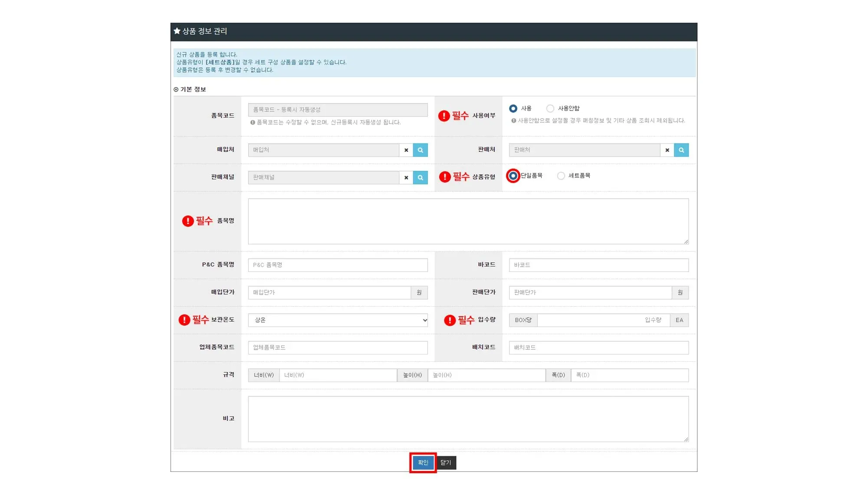Choose 세트품목 product type radio
The height and width of the screenshot is (494, 868).
coord(561,176)
